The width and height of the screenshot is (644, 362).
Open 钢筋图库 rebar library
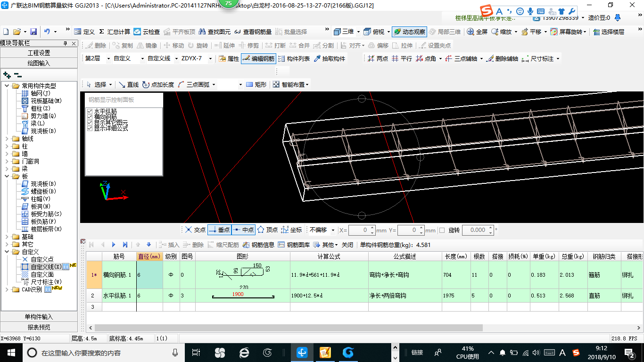click(x=294, y=245)
